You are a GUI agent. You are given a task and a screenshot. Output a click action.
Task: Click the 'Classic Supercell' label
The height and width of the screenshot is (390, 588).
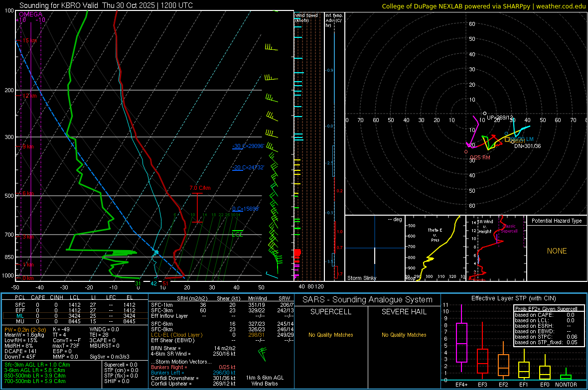pyautogui.click(x=509, y=229)
